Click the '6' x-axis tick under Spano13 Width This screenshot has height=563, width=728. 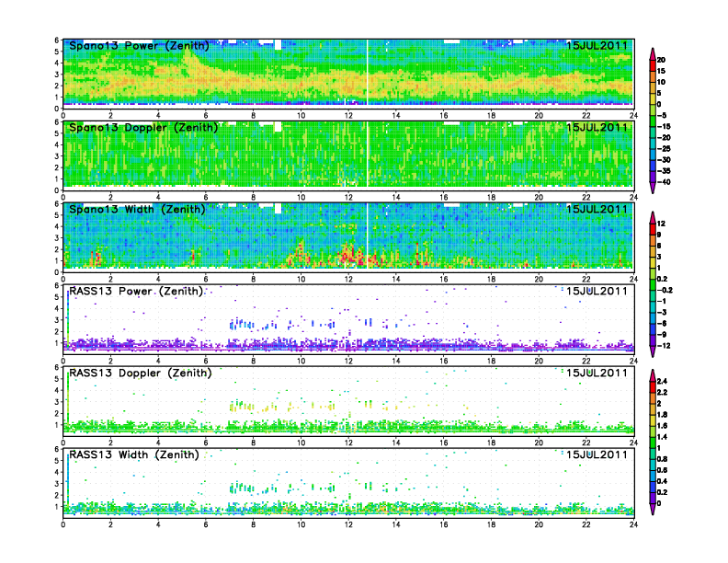[x=206, y=279]
